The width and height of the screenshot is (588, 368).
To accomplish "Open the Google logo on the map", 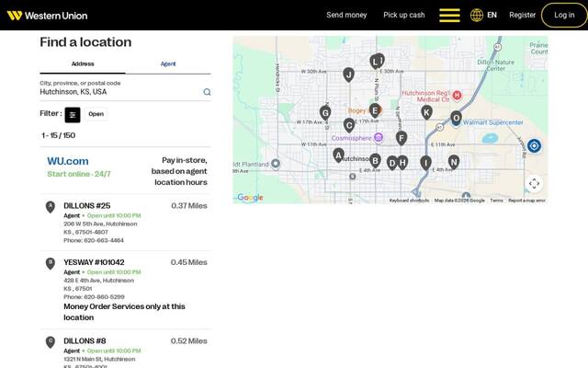I will [x=250, y=198].
